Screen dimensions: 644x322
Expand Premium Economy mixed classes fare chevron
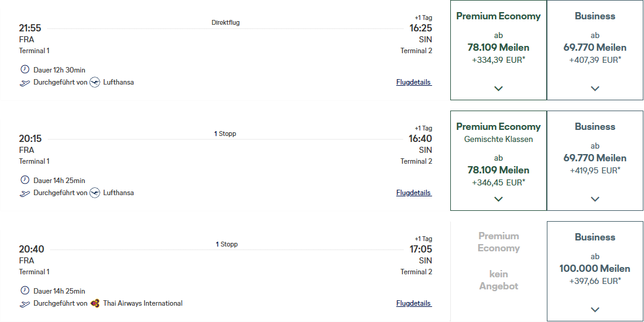pyautogui.click(x=498, y=199)
